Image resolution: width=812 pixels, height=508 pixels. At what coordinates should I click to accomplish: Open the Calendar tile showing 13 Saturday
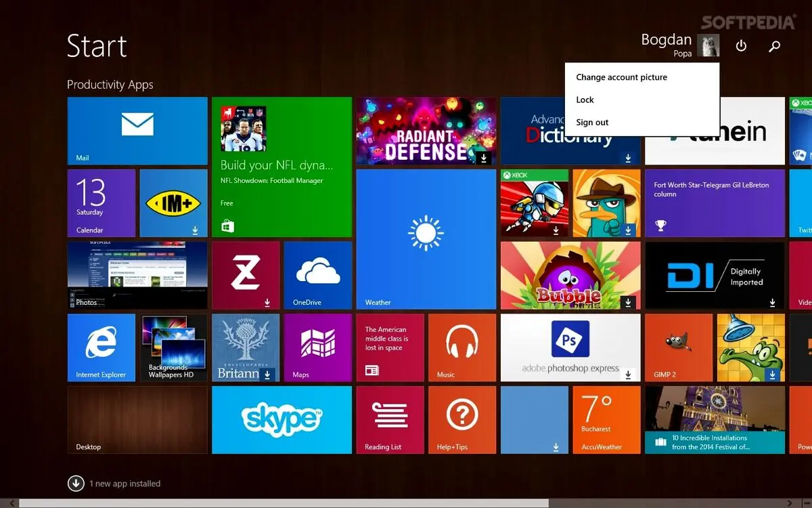pos(101,203)
